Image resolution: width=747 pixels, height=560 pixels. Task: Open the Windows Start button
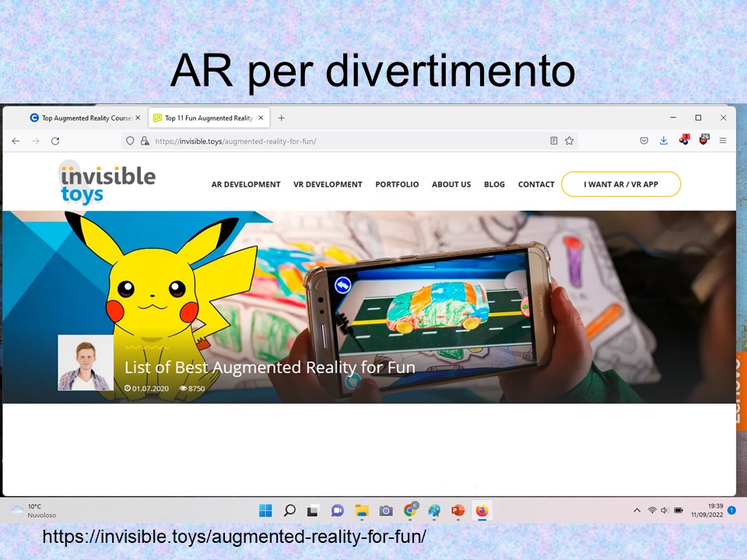pyautogui.click(x=265, y=510)
